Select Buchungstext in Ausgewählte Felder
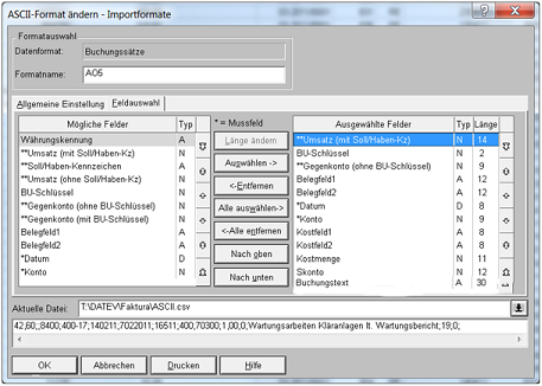Screen dimensions: 542x386 pyautogui.click(x=396, y=283)
